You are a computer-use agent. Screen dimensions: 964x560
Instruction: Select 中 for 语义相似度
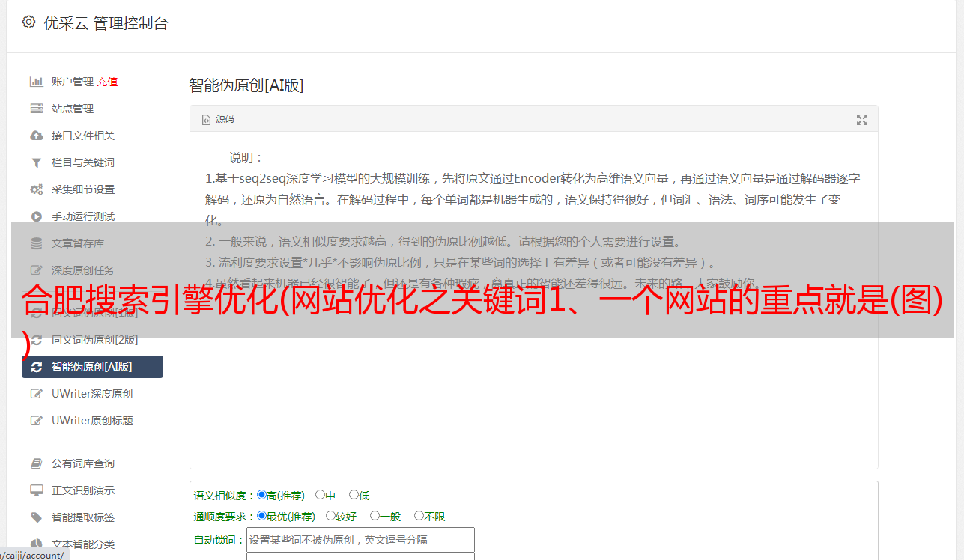point(320,495)
